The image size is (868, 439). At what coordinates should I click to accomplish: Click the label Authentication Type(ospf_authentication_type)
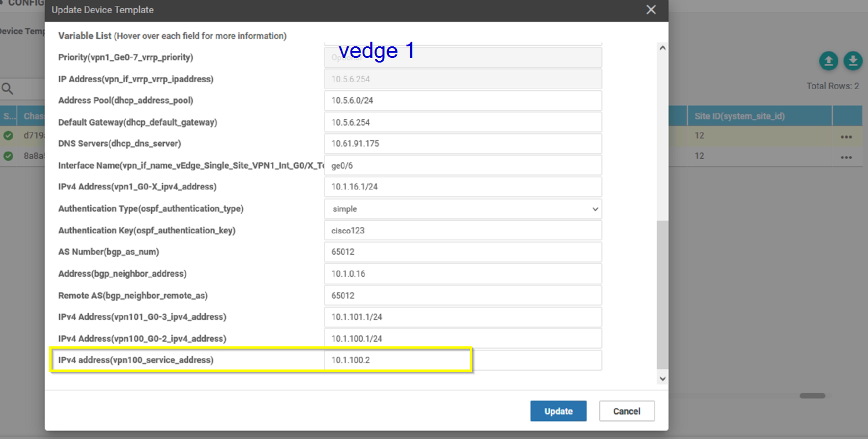151,209
